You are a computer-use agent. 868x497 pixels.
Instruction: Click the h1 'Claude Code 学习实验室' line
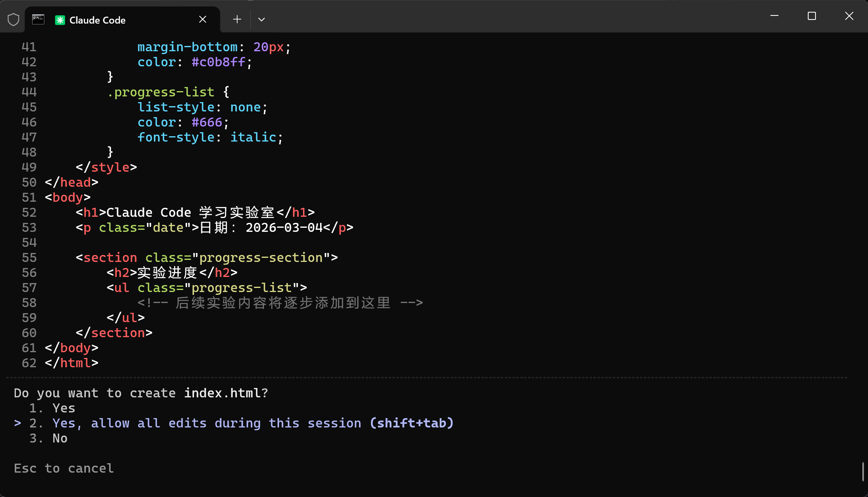(195, 212)
